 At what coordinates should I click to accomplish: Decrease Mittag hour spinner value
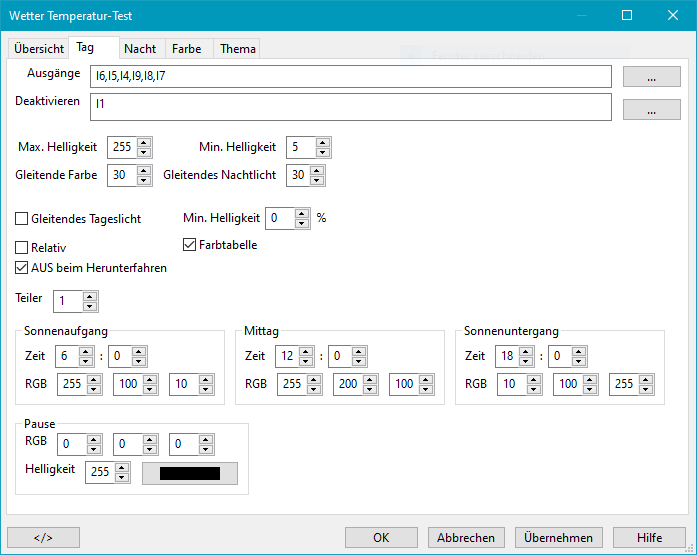click(305, 361)
